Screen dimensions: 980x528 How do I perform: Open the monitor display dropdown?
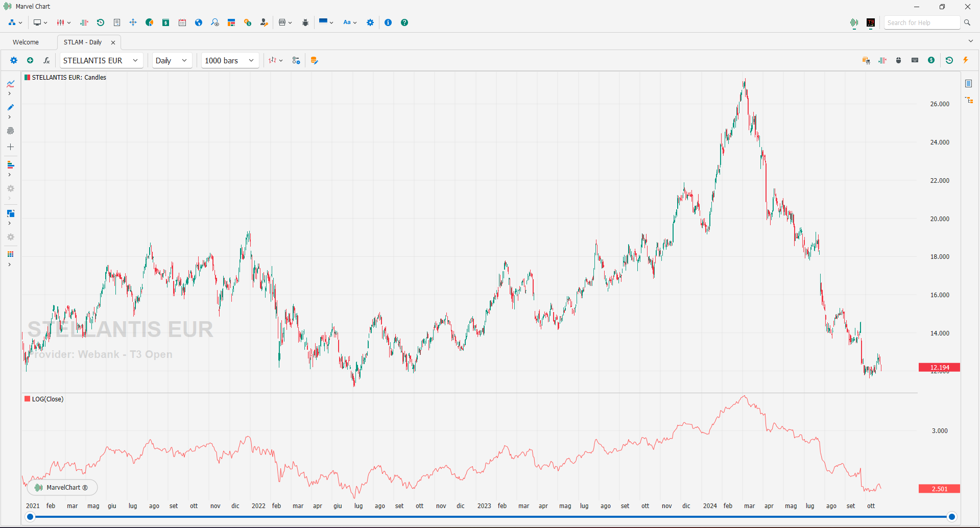(x=40, y=22)
